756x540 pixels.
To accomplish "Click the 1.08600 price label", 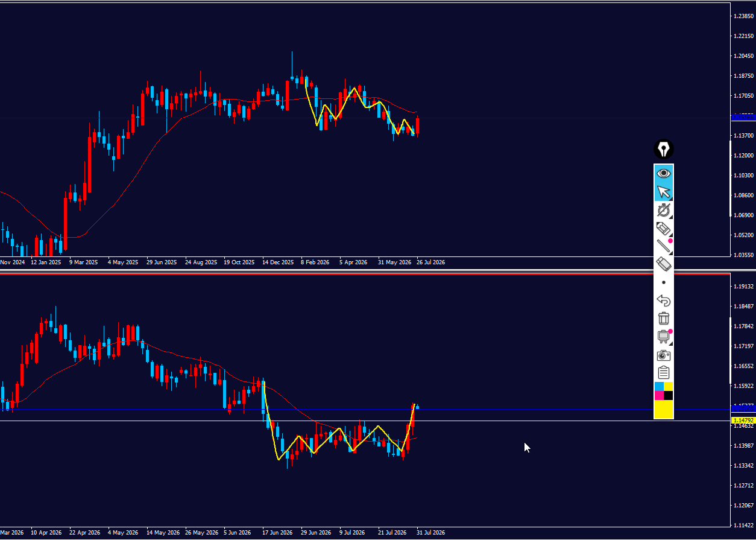I will [x=744, y=195].
